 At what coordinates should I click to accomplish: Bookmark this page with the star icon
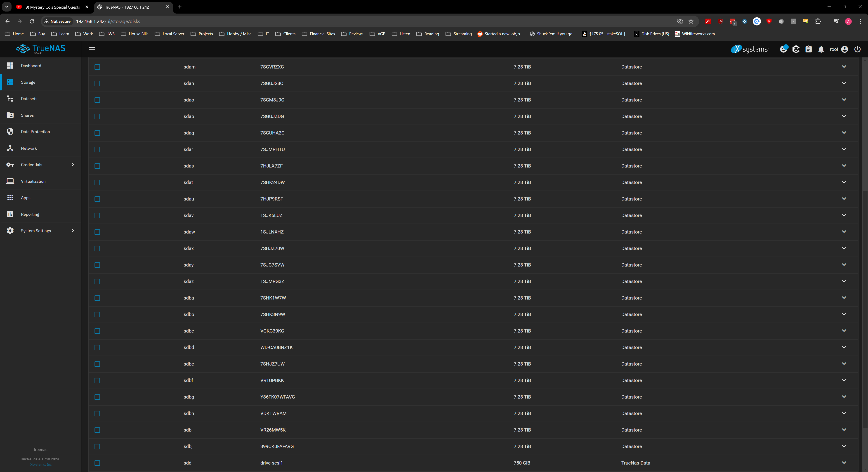click(x=691, y=21)
